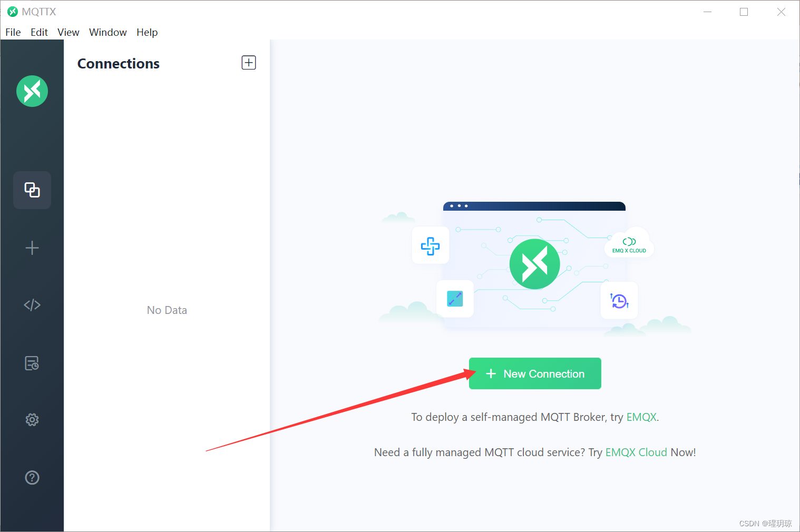Minimize the MQTTX window
The image size is (800, 532).
(x=707, y=12)
